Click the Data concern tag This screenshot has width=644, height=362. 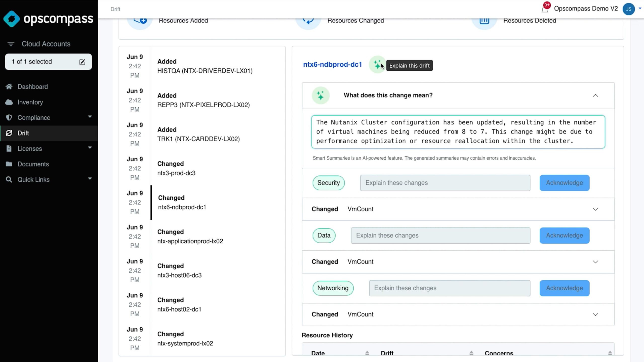pyautogui.click(x=324, y=236)
